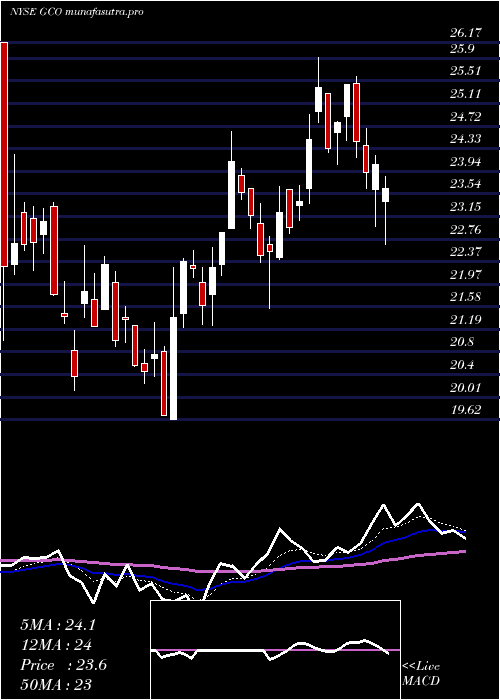Click the NYSE GCO munafasutra.pro chart title
Image resolution: width=500 pixels, height=700 pixels.
click(76, 12)
